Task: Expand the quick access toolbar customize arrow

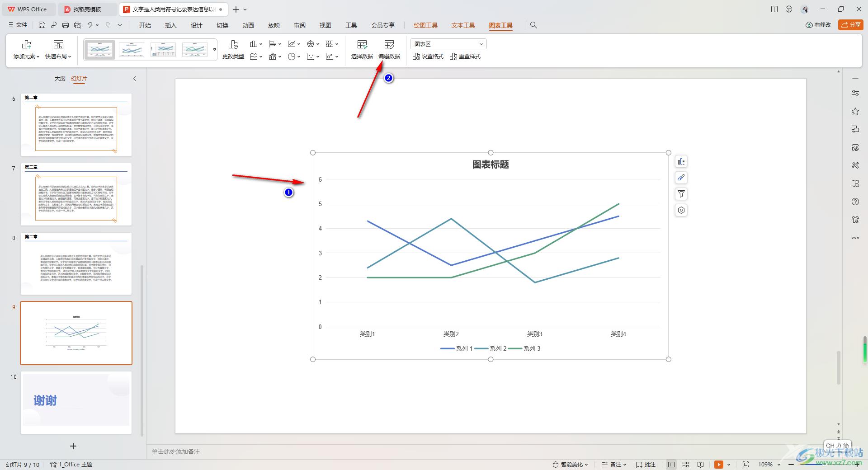Action: click(x=120, y=25)
